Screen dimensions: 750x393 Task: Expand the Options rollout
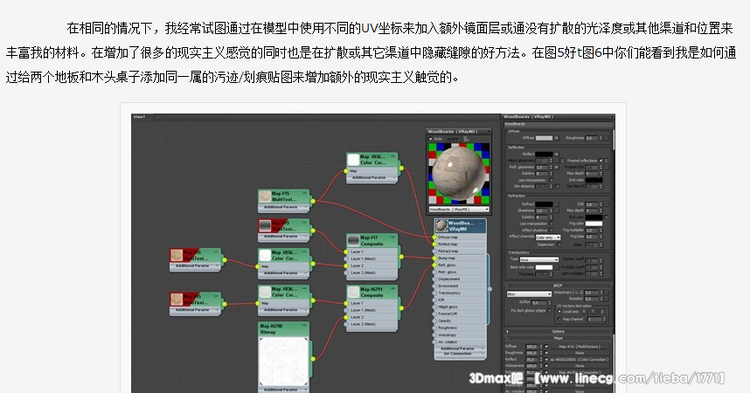point(558,331)
